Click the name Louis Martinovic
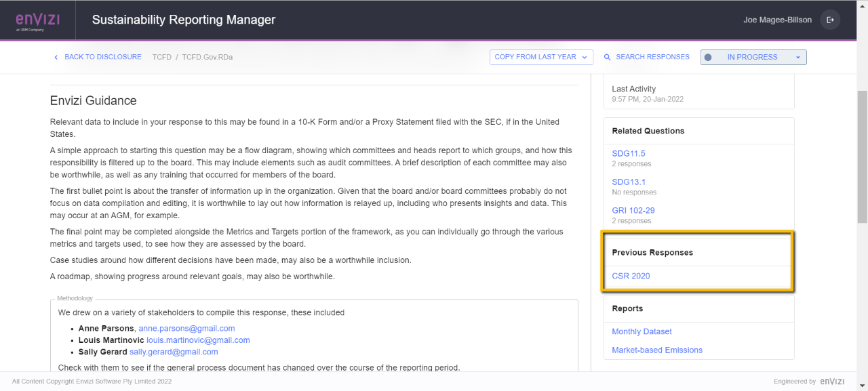Viewport: 868px width, 391px height. [111, 340]
